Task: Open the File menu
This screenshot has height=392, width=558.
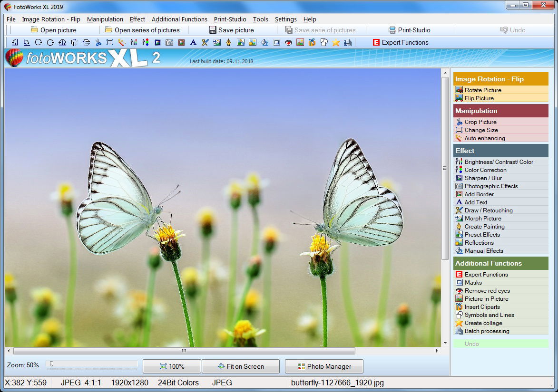Action: point(11,19)
